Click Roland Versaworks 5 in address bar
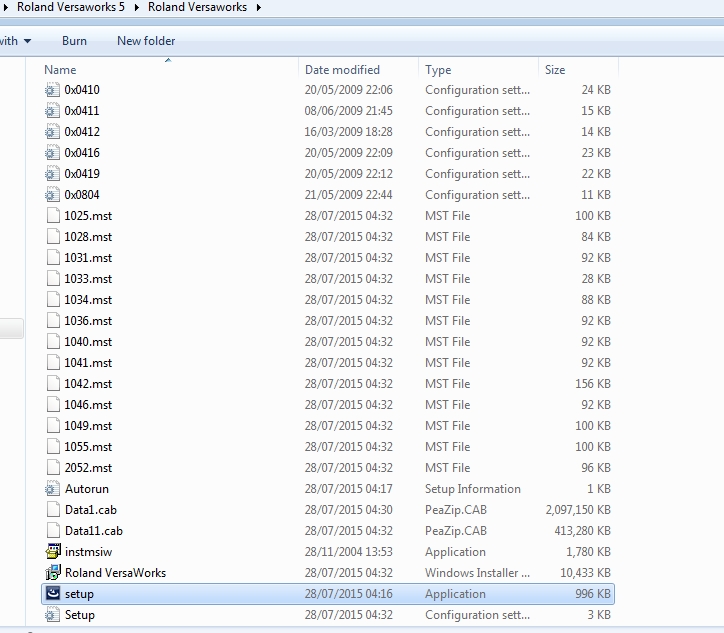Viewport: 724px width, 633px height. pyautogui.click(x=71, y=7)
